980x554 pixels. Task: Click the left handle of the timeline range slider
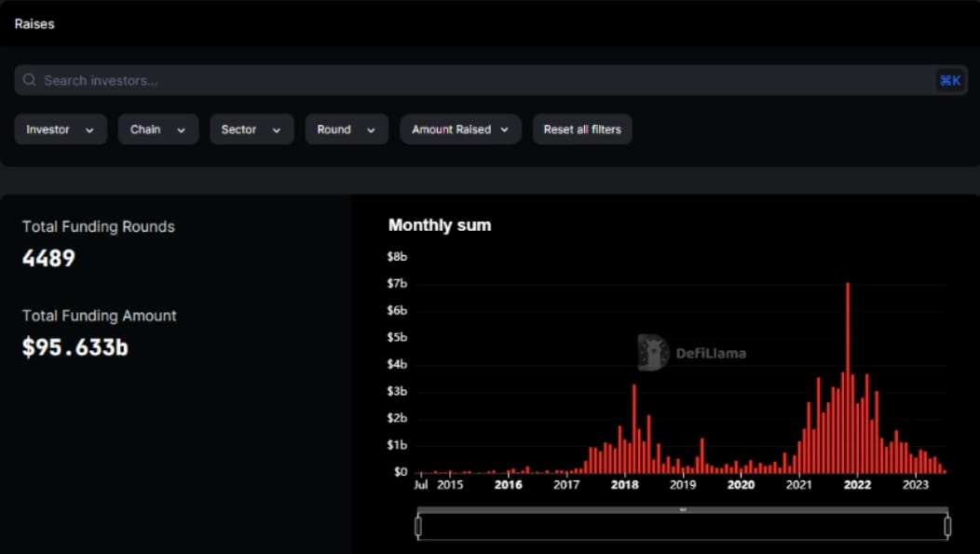[x=417, y=524]
